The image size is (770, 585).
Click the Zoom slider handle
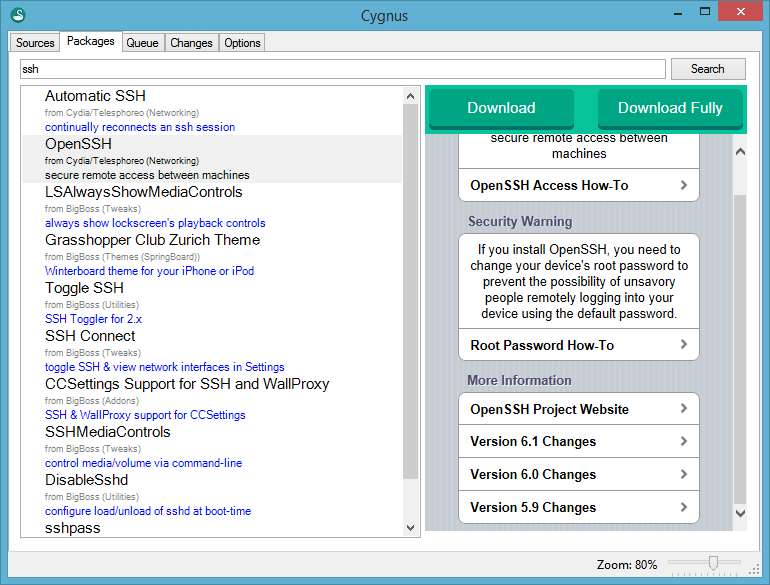pos(714,563)
